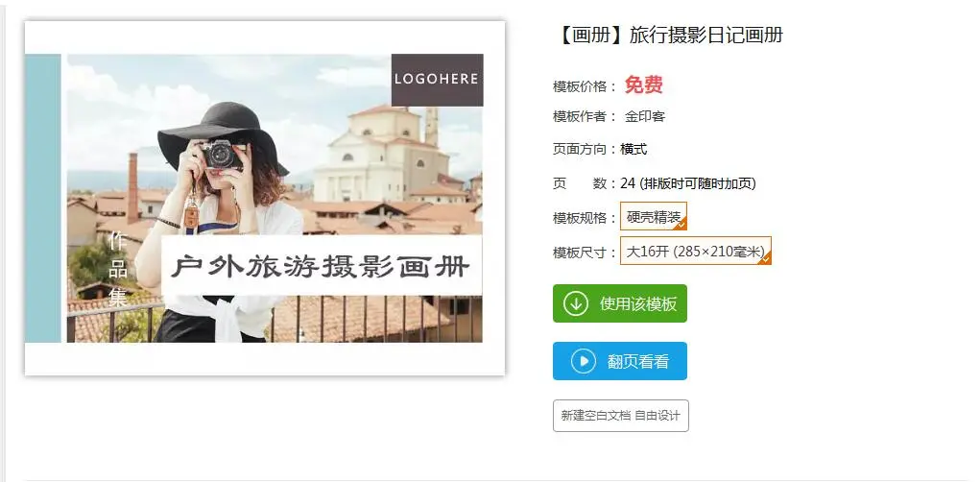Click the 户外旅游摄影画册 title banner on the cover

(x=322, y=266)
